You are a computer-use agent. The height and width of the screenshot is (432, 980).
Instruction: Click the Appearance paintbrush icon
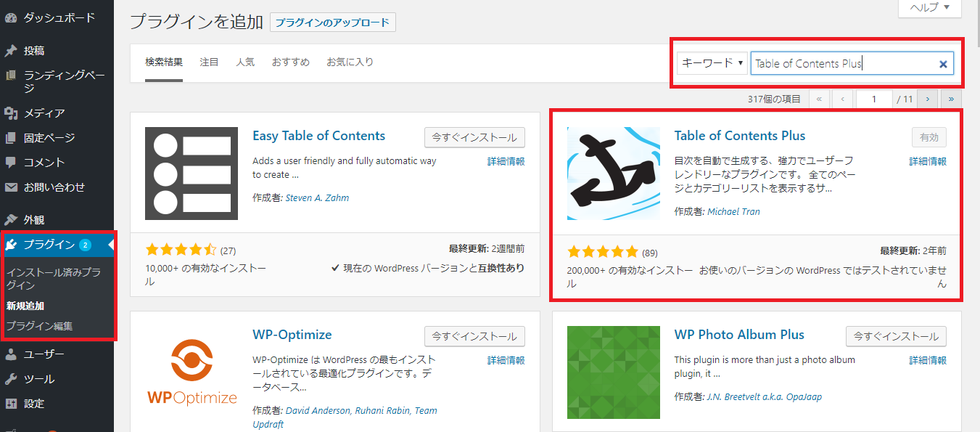(11, 220)
